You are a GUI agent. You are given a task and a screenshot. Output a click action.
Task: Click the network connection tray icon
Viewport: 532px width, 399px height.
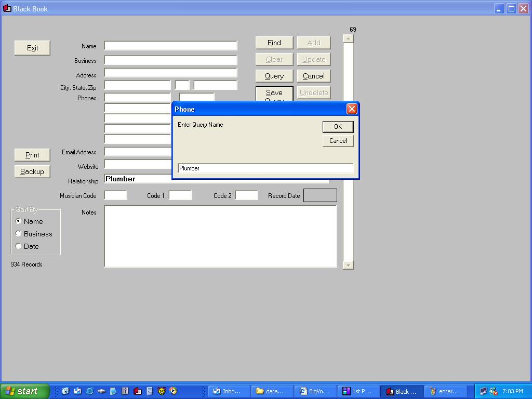484,391
